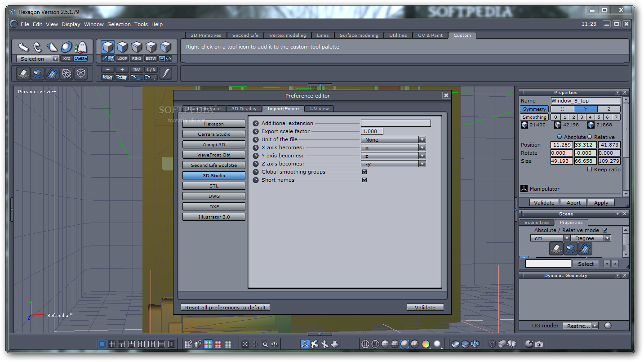Uncheck the Short names checkbox

(x=364, y=180)
